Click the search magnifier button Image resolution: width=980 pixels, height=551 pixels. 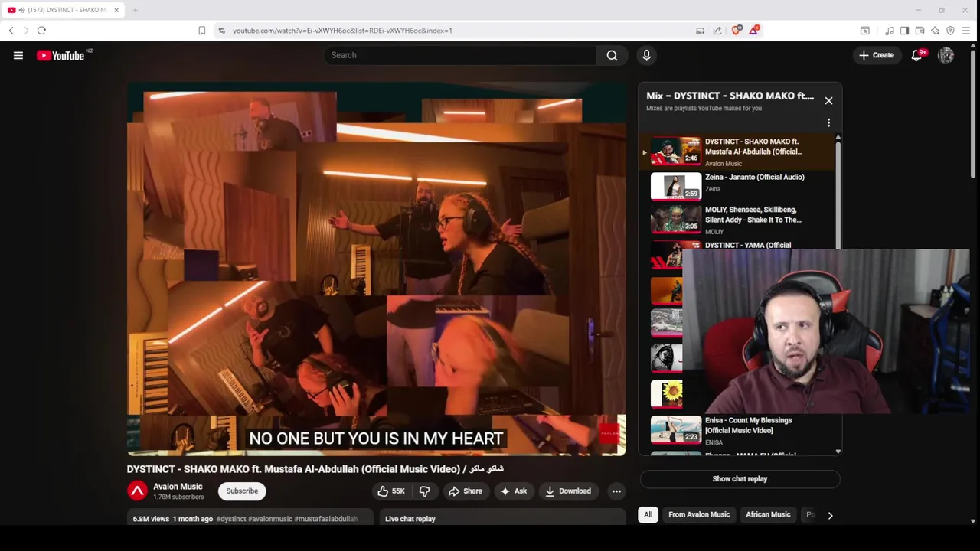point(612,55)
